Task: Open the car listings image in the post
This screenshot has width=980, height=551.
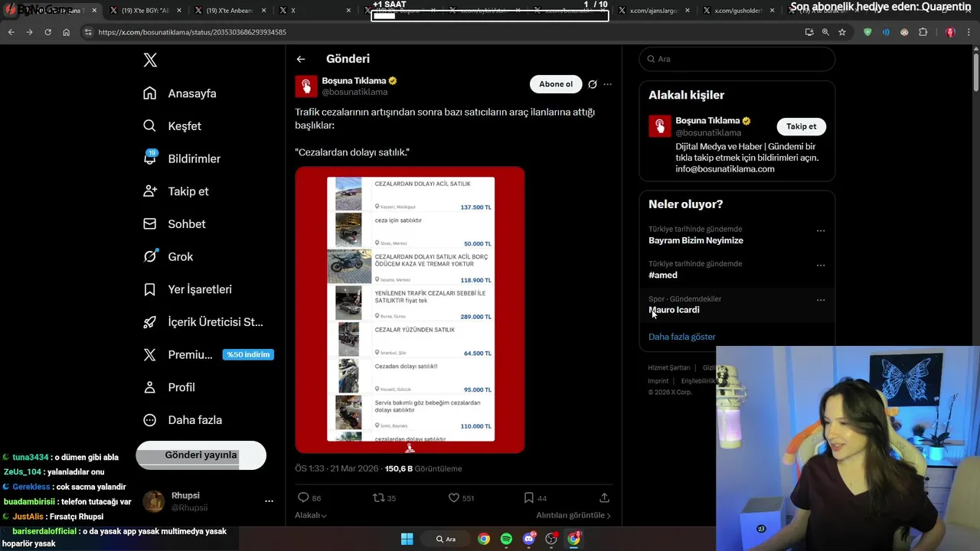Action: 410,310
